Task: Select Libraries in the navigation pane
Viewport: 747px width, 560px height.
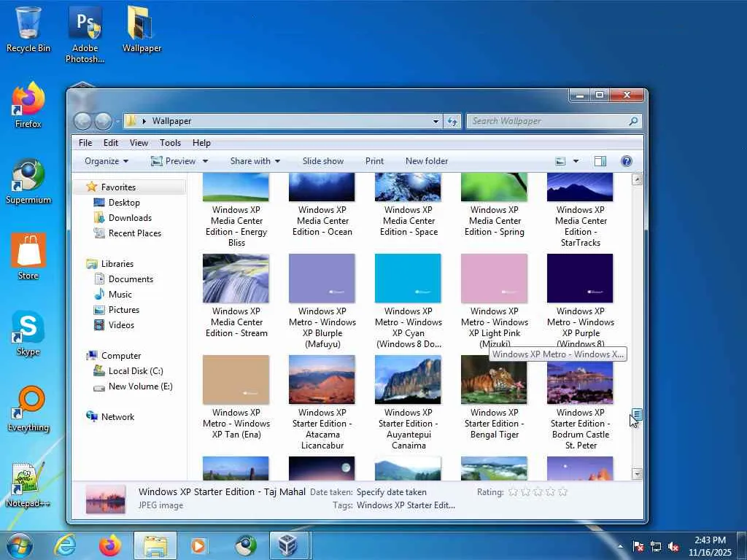Action: (x=117, y=264)
